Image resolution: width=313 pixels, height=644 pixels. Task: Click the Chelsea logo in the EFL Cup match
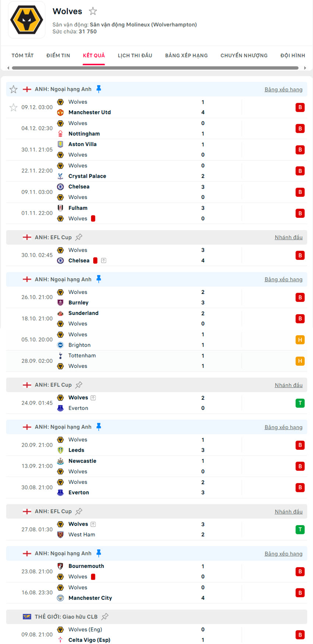(60, 261)
